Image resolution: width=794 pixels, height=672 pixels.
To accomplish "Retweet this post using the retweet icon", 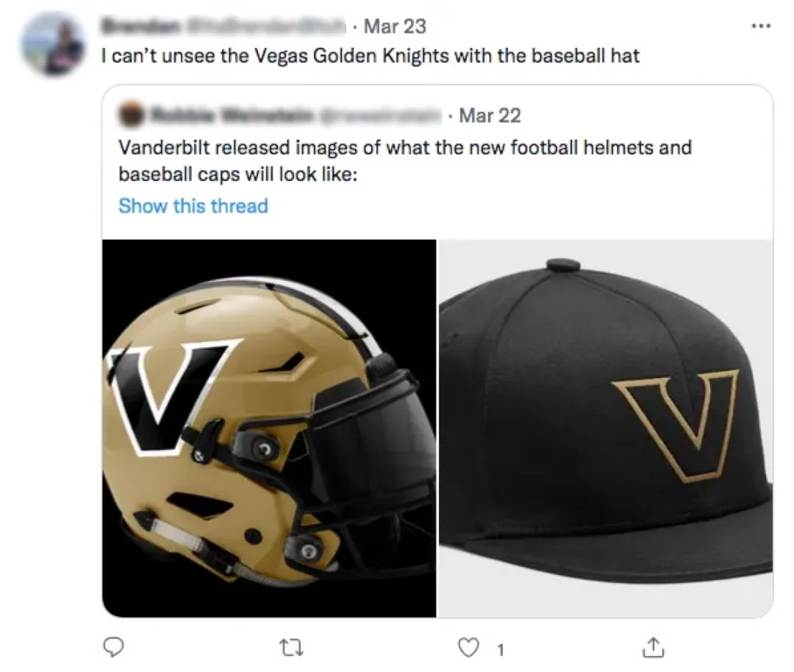I will 292,648.
